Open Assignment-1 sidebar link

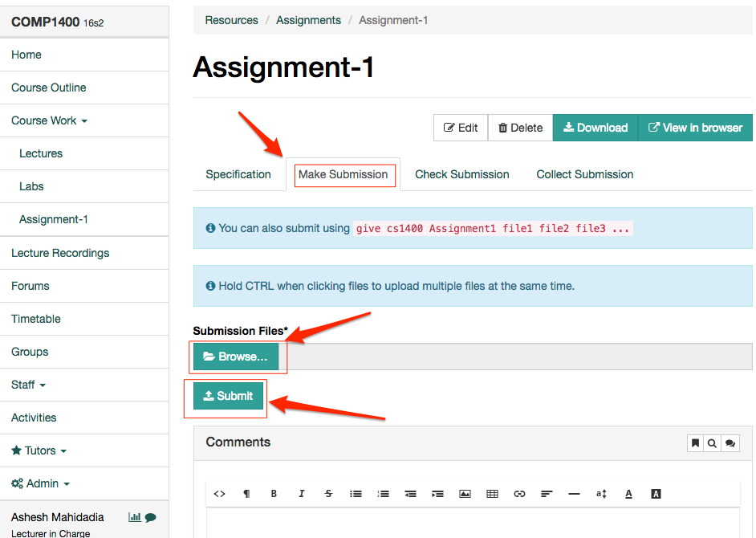[84, 219]
